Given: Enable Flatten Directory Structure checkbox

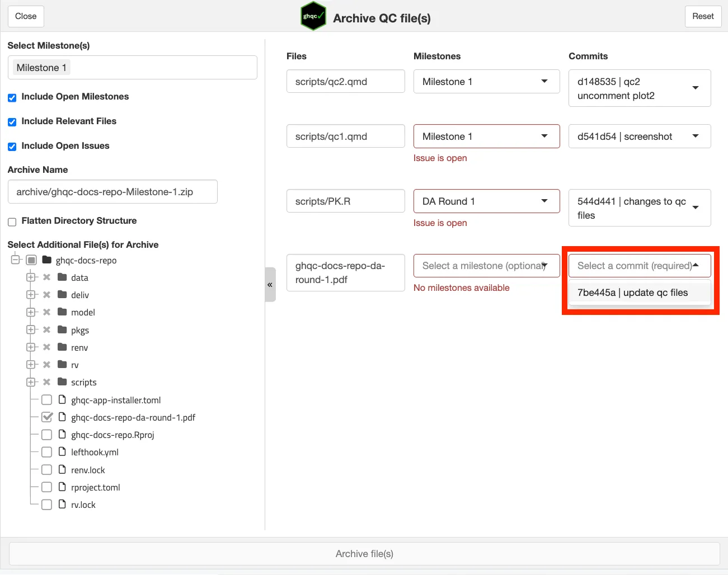Looking at the screenshot, I should [x=12, y=221].
